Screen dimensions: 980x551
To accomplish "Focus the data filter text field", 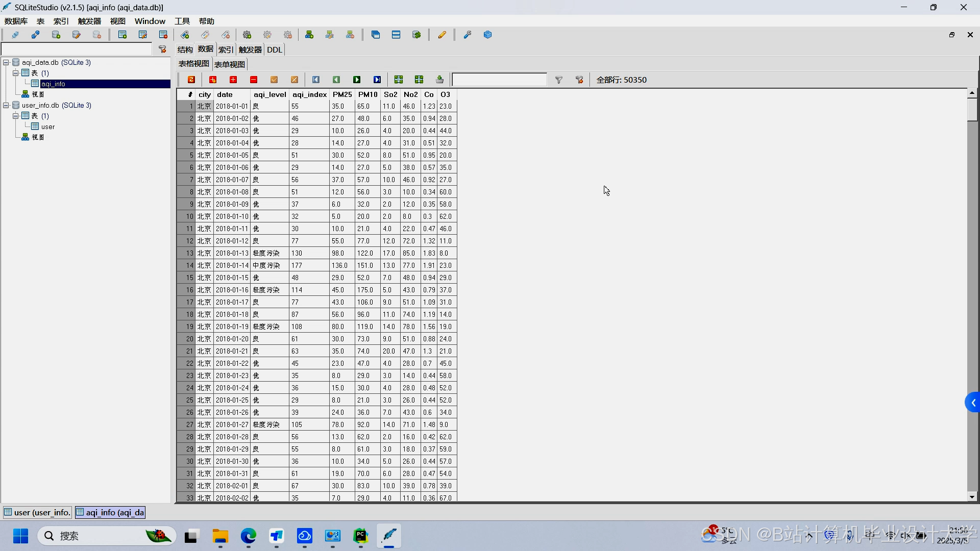I will click(499, 80).
